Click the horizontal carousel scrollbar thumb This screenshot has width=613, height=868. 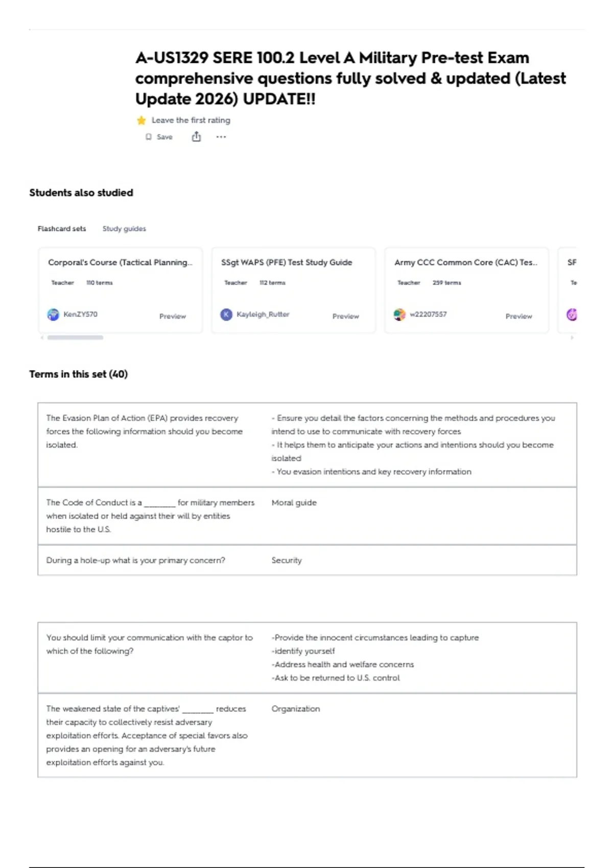click(x=75, y=337)
